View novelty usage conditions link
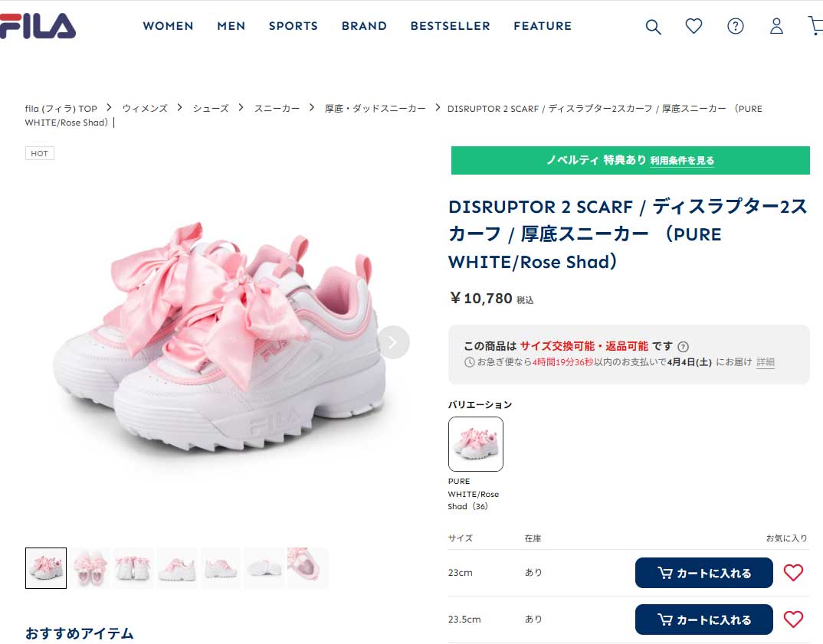This screenshot has width=823, height=644. click(682, 161)
